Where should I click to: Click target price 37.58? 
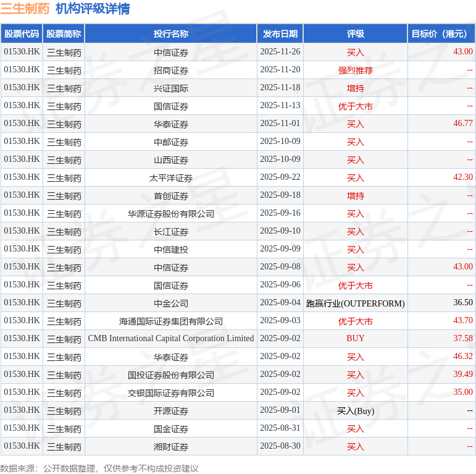463,339
